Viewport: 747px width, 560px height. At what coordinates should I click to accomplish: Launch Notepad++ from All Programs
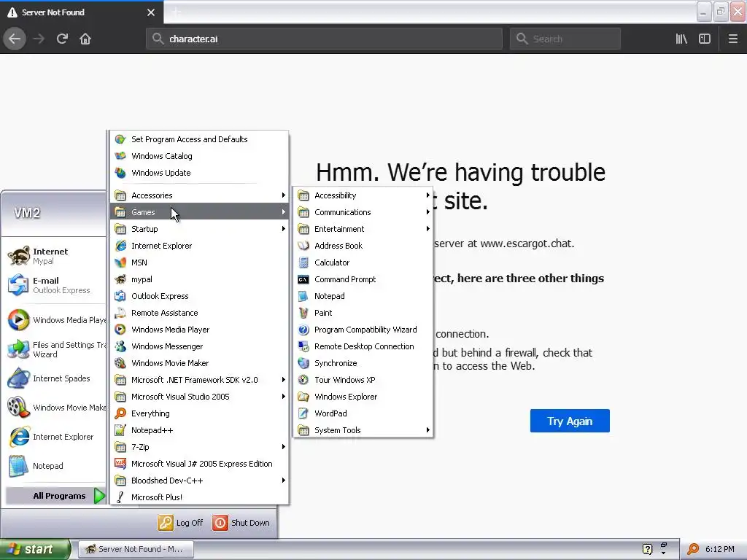point(199,430)
